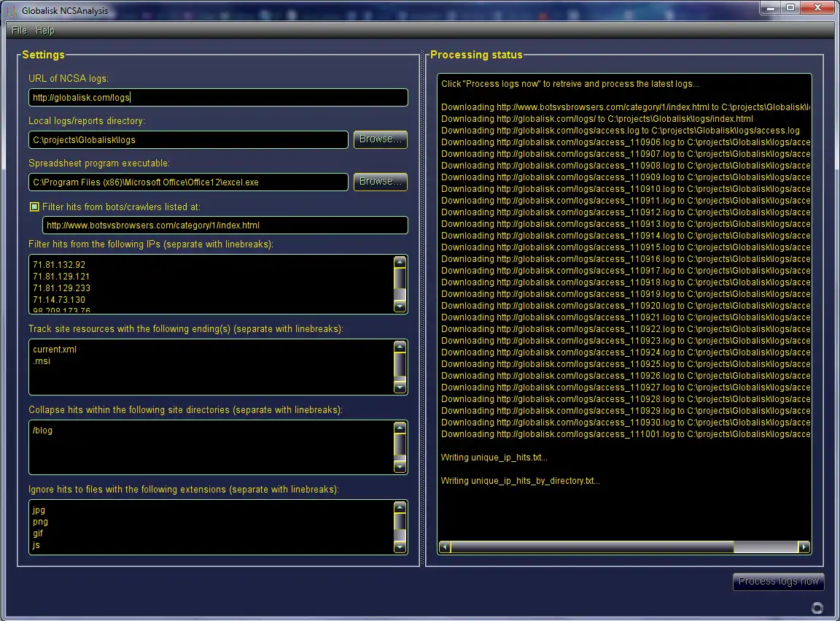Browse for the local logs directory
Viewport: 840px width, 621px height.
coord(381,139)
